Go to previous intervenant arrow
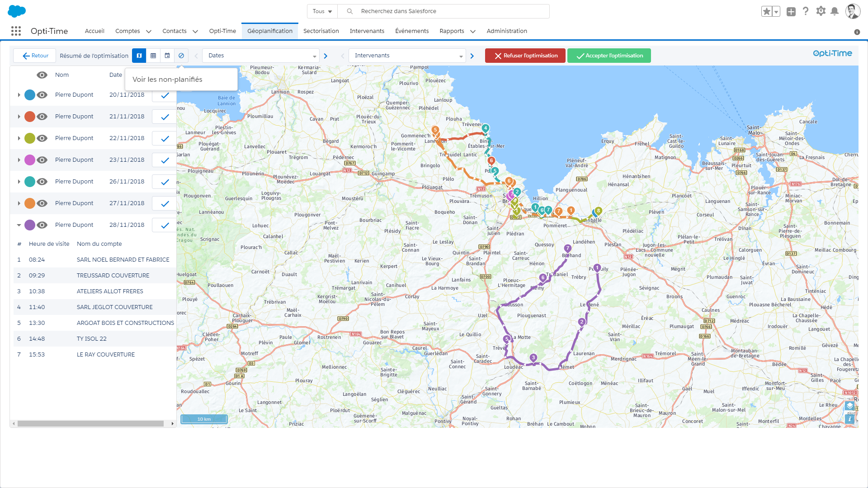The height and width of the screenshot is (488, 868). [342, 56]
